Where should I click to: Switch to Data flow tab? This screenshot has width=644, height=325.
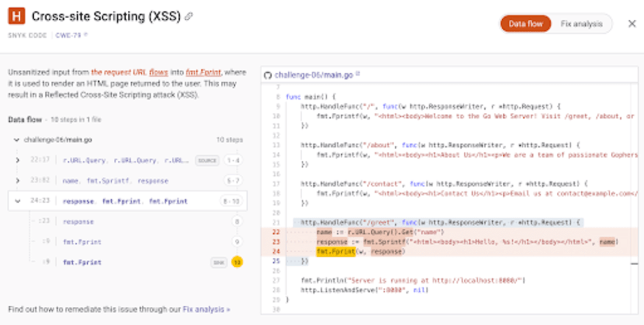coord(526,23)
